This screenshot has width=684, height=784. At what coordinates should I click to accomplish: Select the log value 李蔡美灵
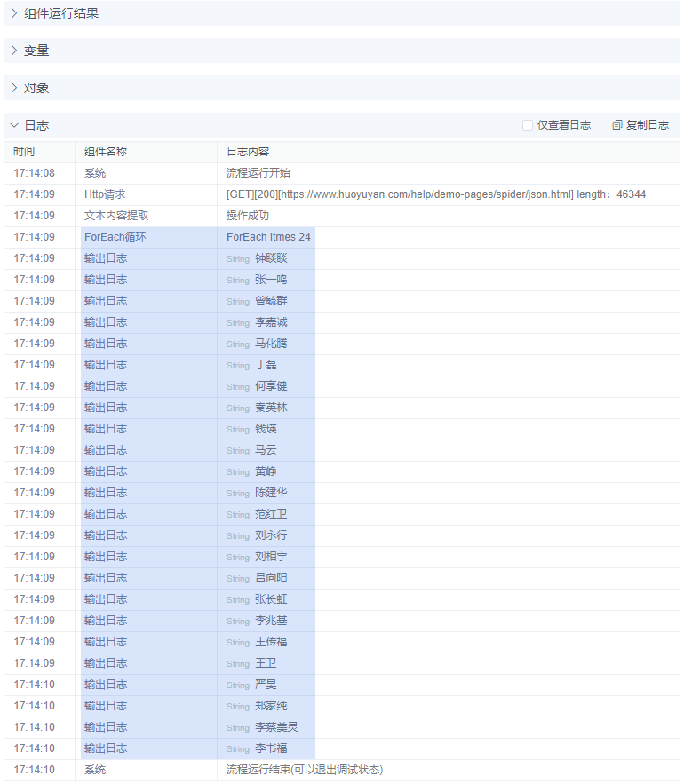click(x=276, y=727)
